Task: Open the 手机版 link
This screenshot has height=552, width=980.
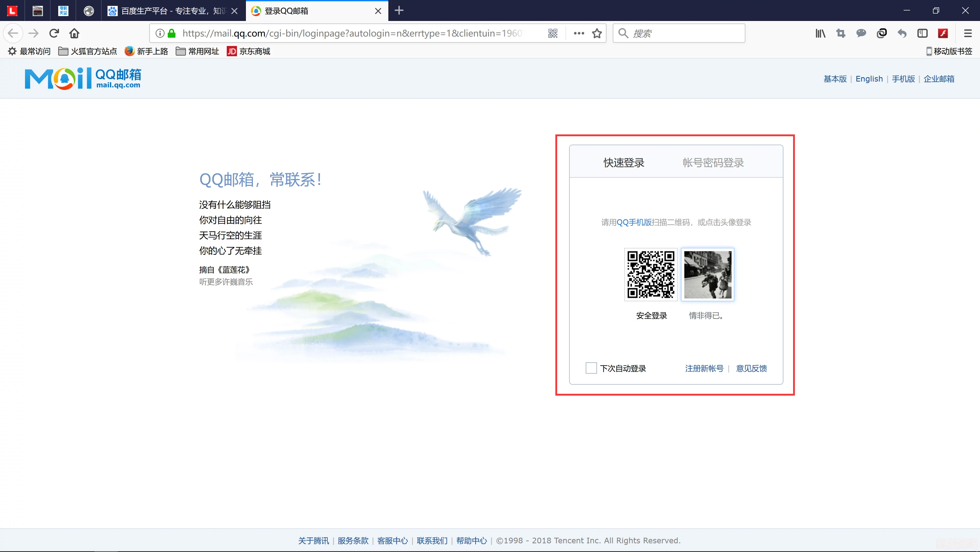Action: pyautogui.click(x=904, y=79)
